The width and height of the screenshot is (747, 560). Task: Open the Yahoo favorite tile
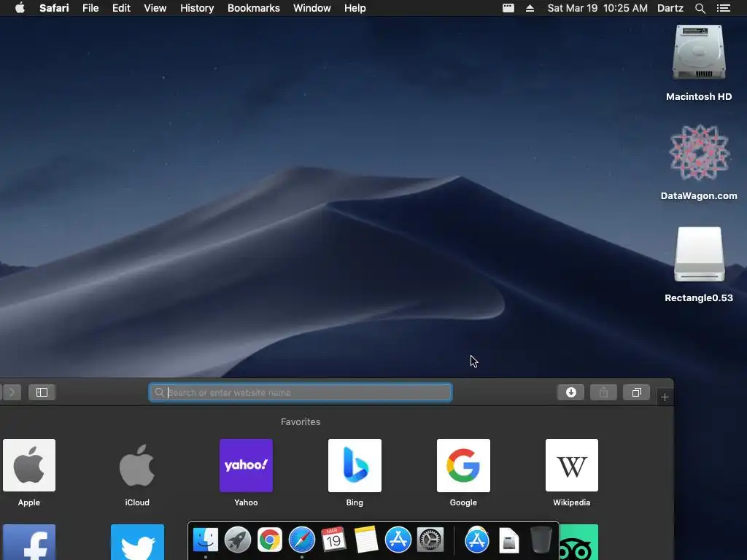click(x=246, y=465)
